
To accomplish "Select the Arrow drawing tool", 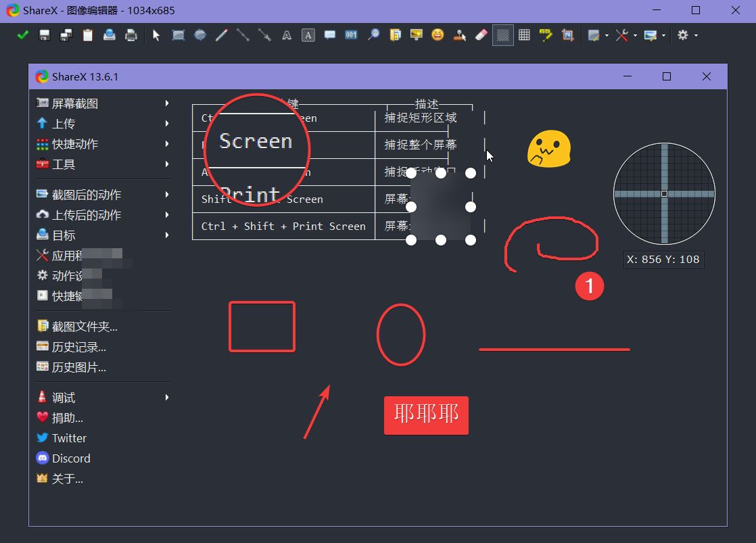I will point(264,35).
